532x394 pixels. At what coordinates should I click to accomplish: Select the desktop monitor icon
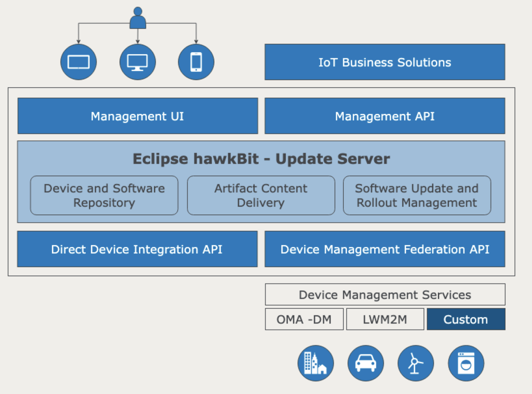137,62
